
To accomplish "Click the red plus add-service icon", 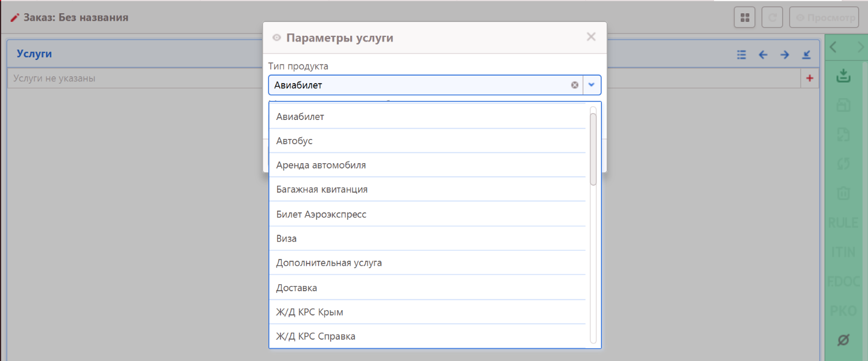I will [809, 78].
